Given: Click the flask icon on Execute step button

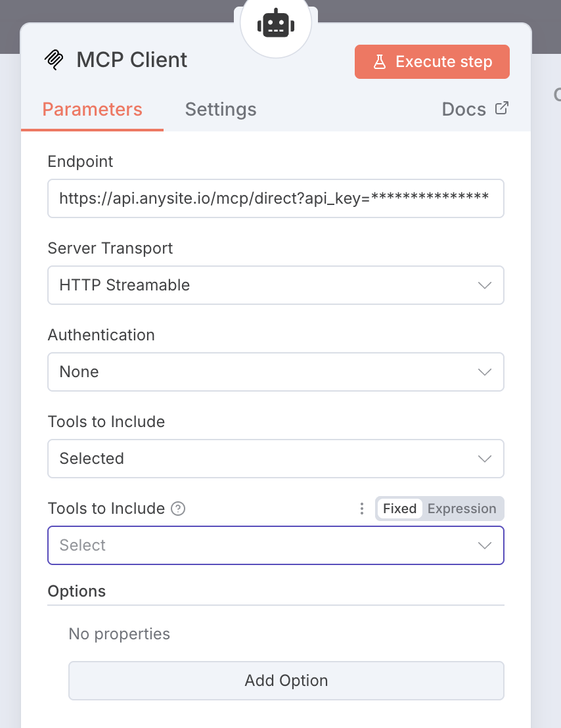Looking at the screenshot, I should [x=379, y=61].
